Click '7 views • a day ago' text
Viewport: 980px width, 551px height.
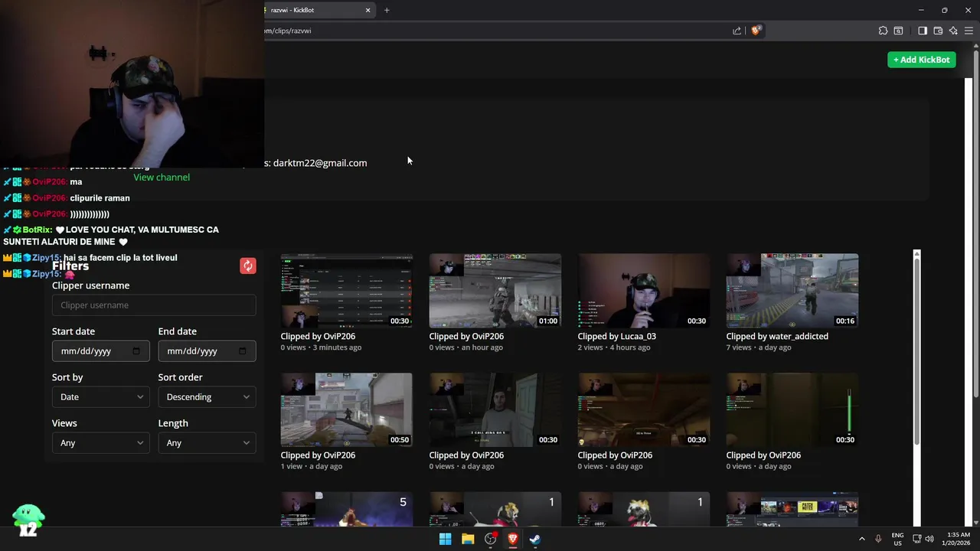point(759,347)
